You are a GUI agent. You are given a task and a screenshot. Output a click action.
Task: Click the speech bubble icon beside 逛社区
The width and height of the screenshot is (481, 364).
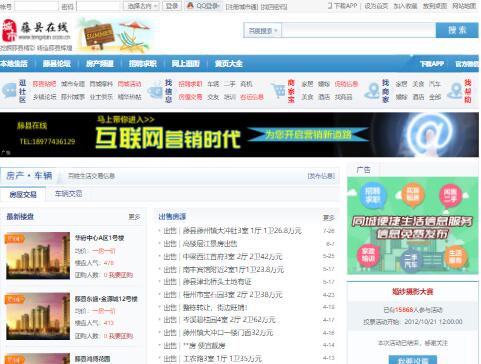[x=9, y=90]
